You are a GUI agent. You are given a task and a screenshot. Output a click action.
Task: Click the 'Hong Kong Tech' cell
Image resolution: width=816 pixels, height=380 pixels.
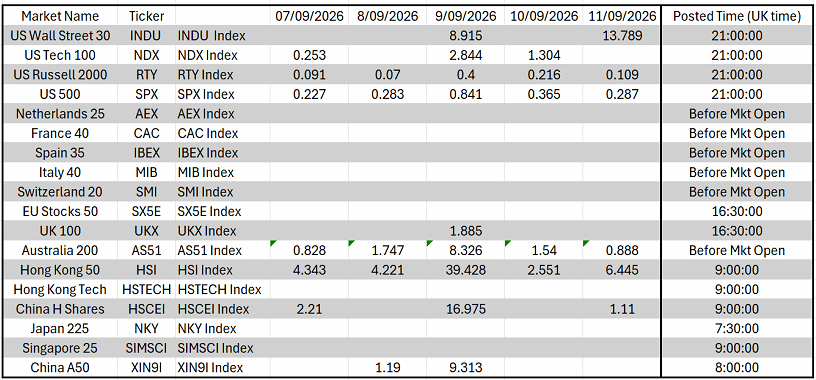click(59, 289)
